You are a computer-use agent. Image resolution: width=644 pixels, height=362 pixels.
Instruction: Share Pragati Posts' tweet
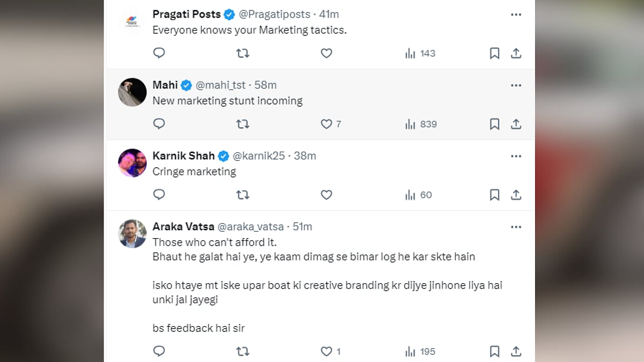(516, 53)
